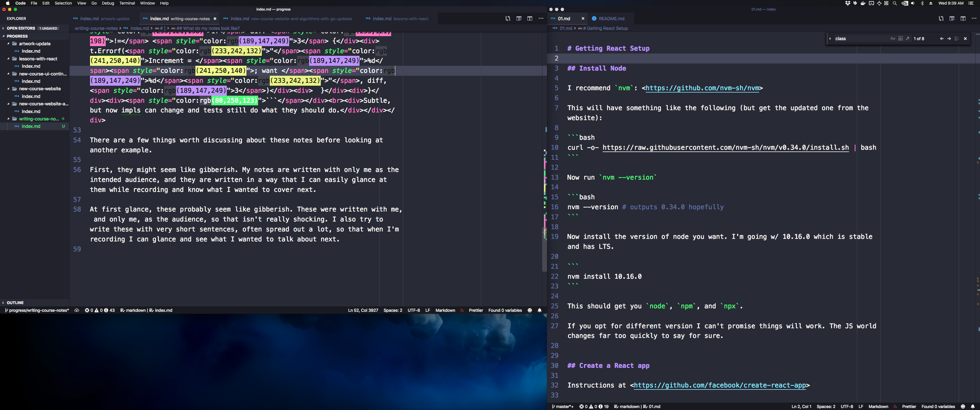Split the left editor
The width and height of the screenshot is (980, 410).
click(530, 18)
